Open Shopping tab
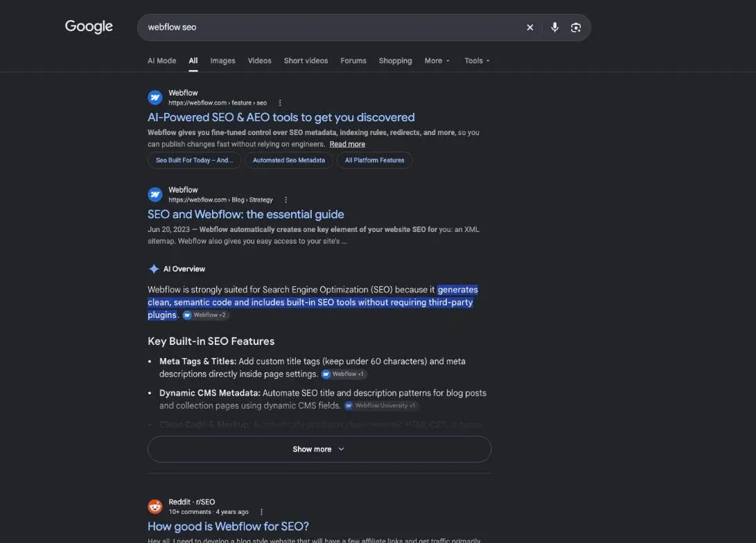 (396, 61)
